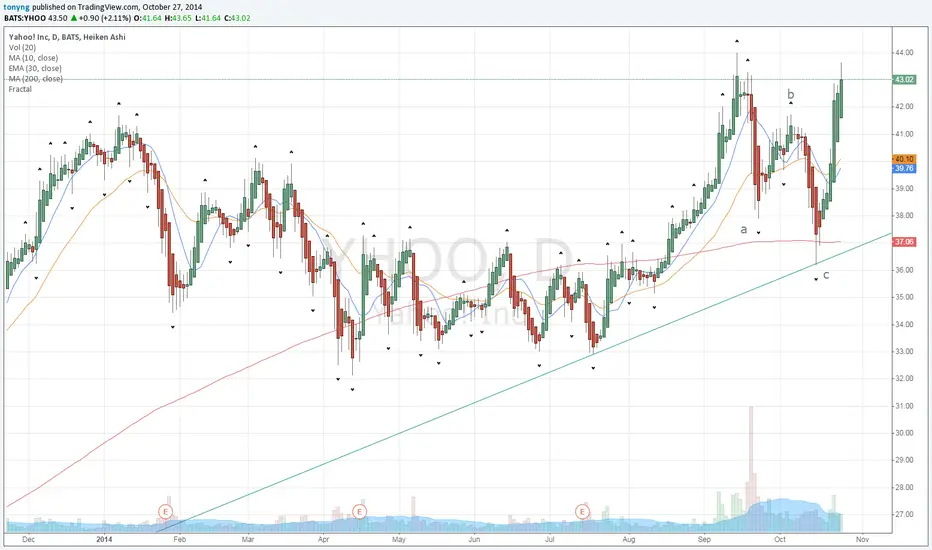Click the 'Jun' date axis label
Image resolution: width=932 pixels, height=550 pixels.
pyautogui.click(x=474, y=540)
